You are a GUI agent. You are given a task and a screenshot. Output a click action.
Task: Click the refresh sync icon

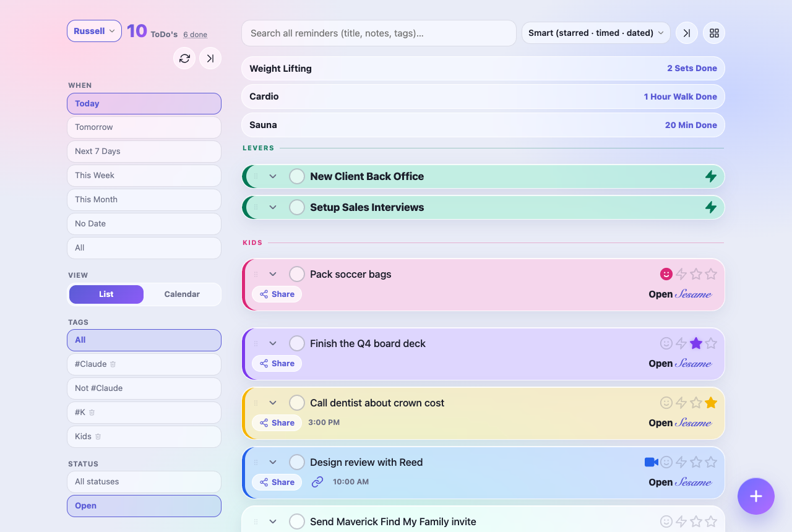(184, 58)
